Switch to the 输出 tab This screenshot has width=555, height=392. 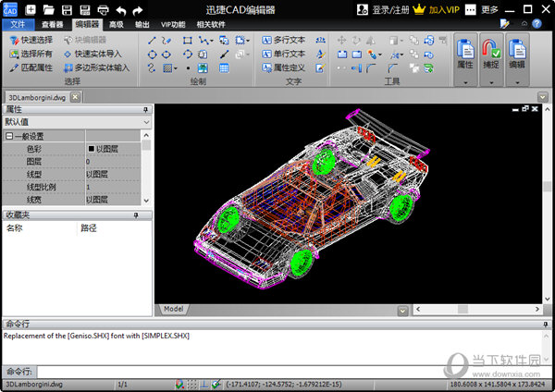pyautogui.click(x=142, y=24)
